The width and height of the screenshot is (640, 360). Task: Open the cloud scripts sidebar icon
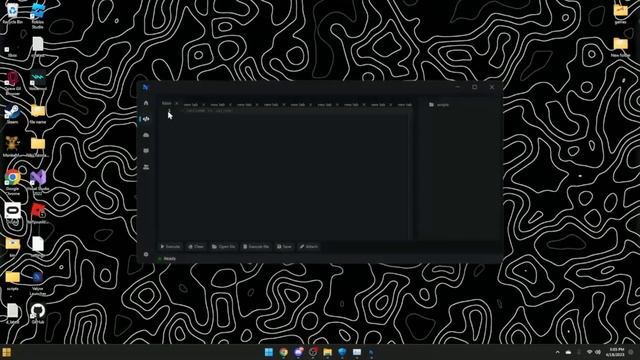point(146,135)
